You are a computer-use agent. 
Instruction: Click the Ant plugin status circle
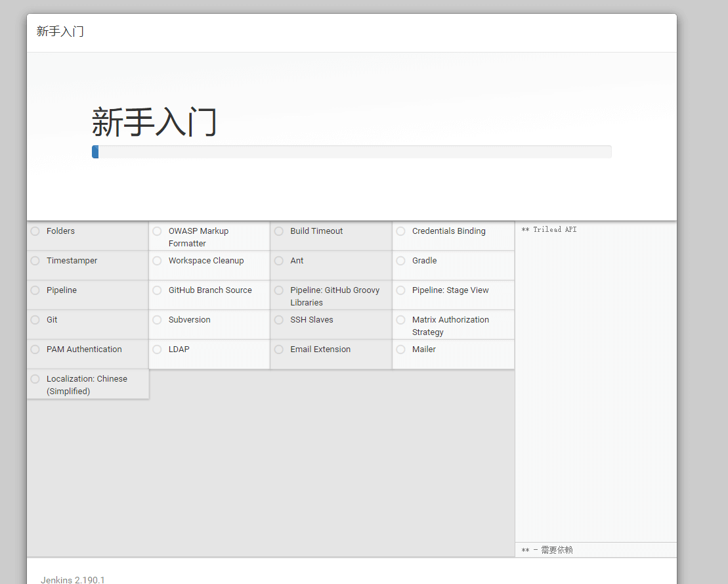coord(279,261)
